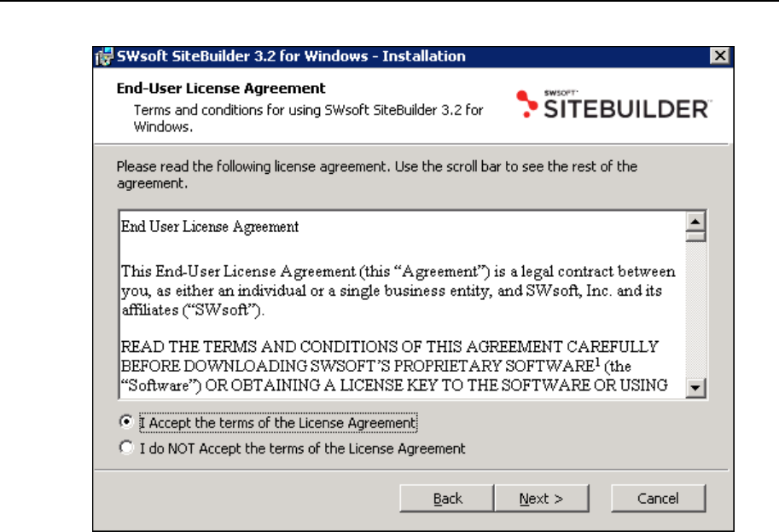Click the 'I do NOT Accept the terms' label
This screenshot has height=532, width=779.
(303, 448)
